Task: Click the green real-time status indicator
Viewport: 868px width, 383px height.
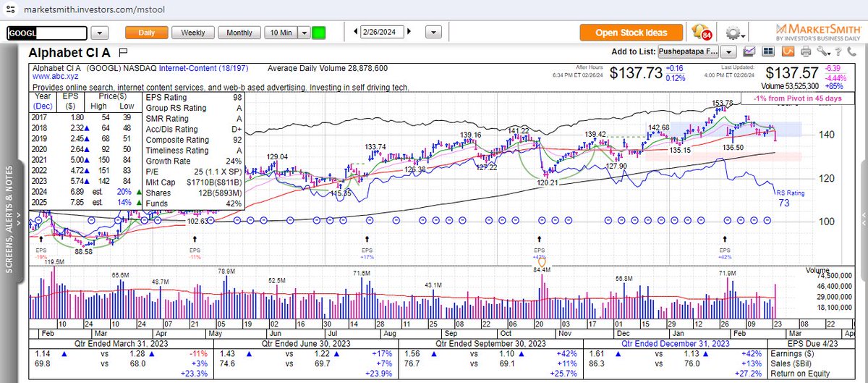Action: pos(318,33)
